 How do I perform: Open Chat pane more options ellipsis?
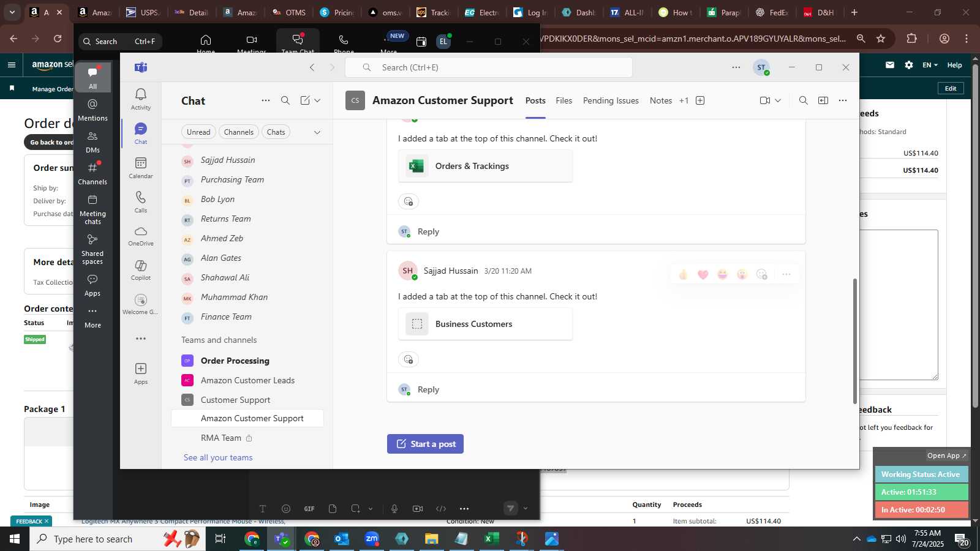pyautogui.click(x=266, y=100)
